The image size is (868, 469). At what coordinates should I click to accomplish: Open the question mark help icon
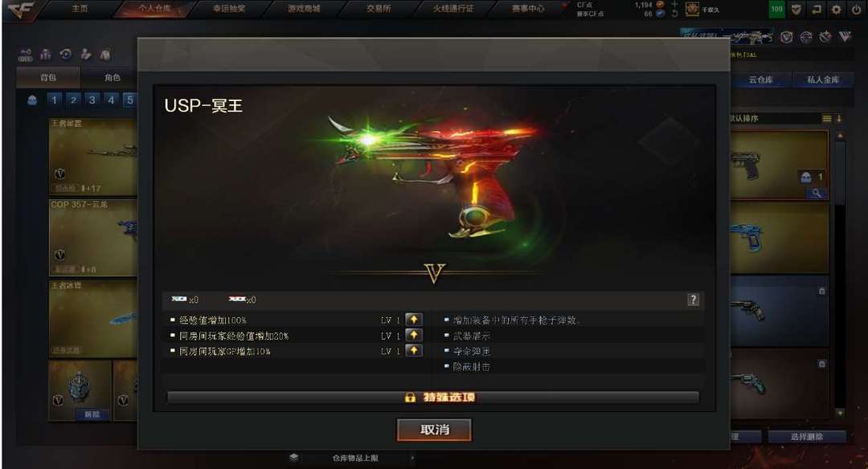coord(693,300)
